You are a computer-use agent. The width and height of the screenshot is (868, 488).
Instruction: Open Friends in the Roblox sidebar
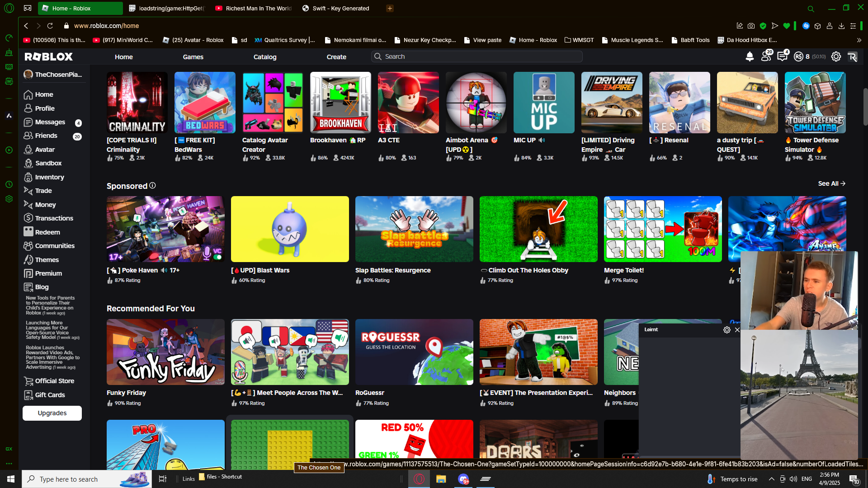pos(46,136)
